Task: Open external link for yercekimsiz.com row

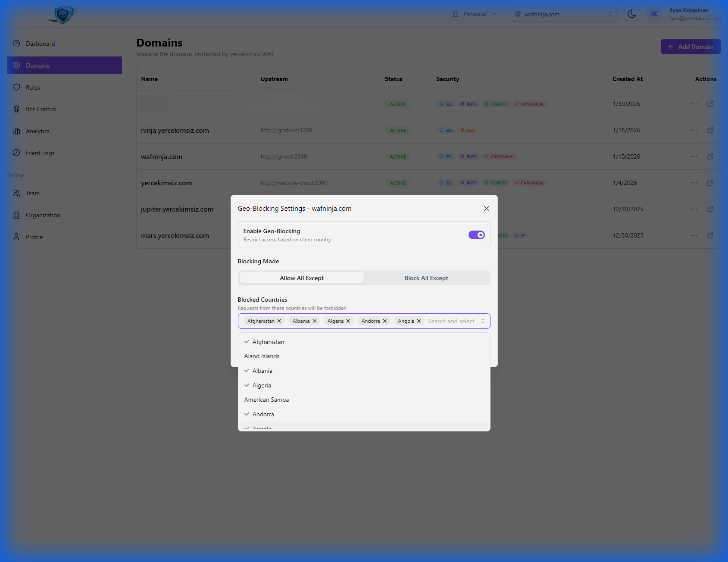Action: point(710,183)
